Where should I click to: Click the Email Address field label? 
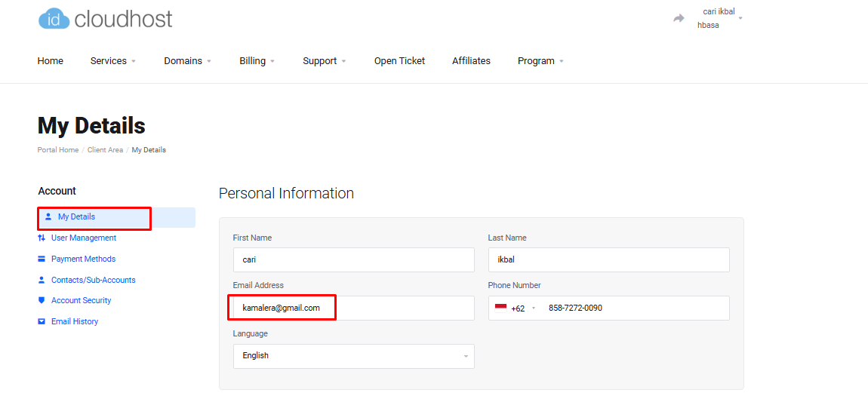(x=258, y=285)
